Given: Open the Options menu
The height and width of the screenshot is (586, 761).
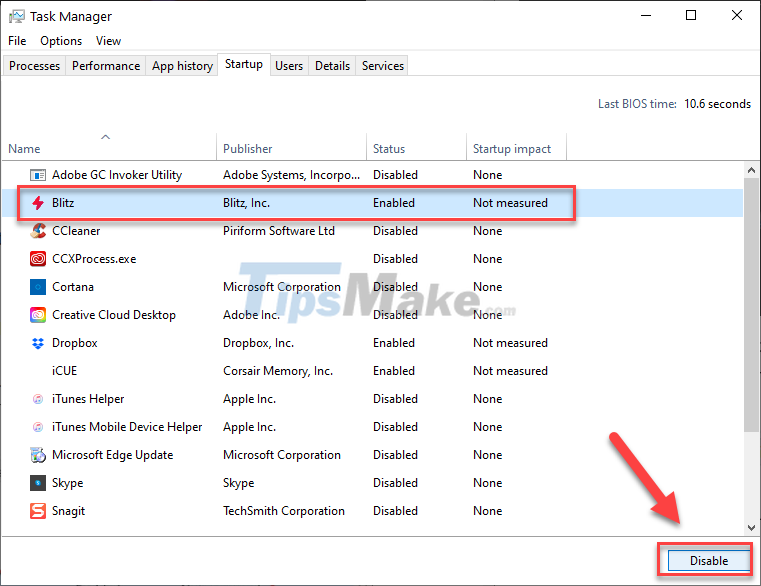Looking at the screenshot, I should (61, 41).
